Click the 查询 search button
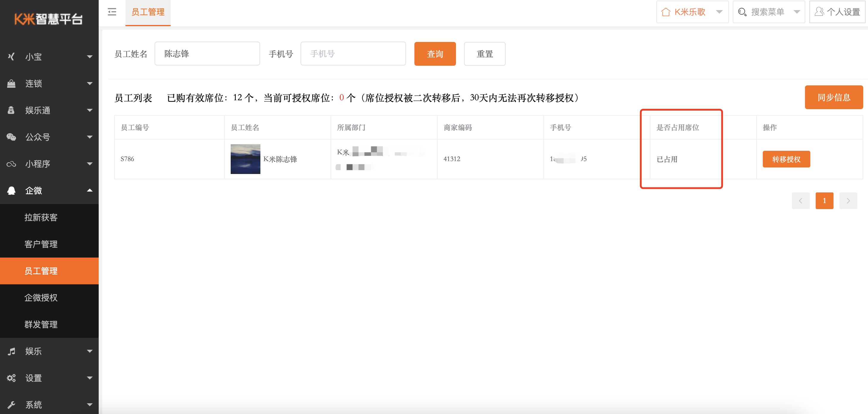This screenshot has width=868, height=414. 435,54
